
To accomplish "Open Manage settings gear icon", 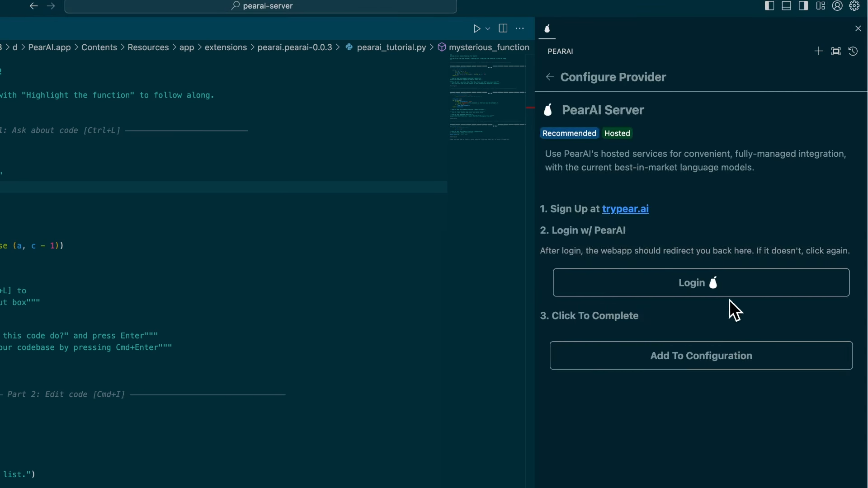I will tap(854, 6).
